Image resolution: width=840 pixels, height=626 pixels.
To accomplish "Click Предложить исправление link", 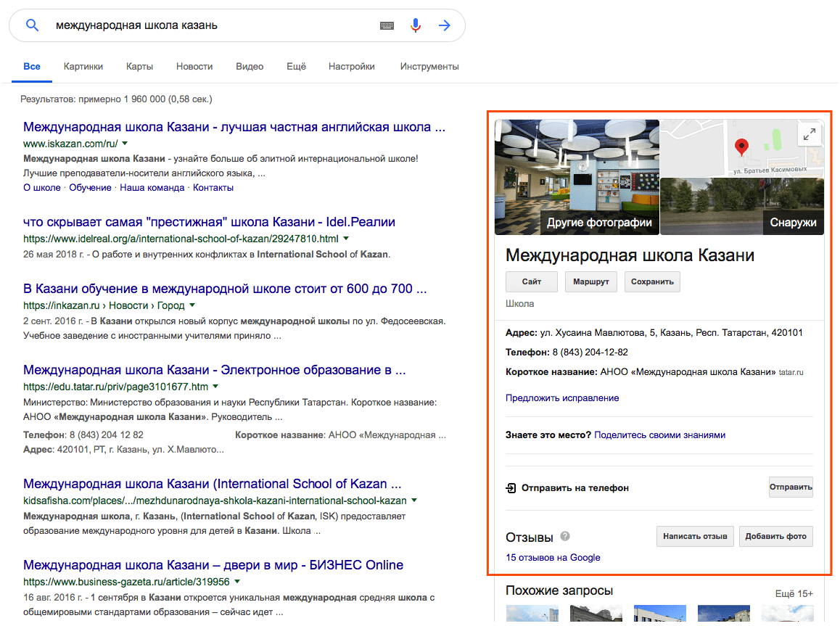I will pos(562,398).
